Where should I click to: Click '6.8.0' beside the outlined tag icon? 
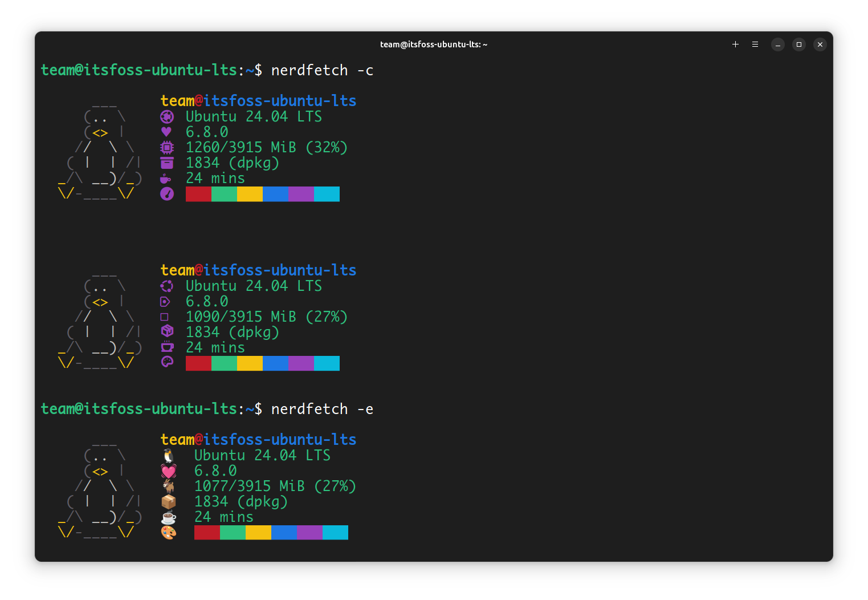pos(207,302)
